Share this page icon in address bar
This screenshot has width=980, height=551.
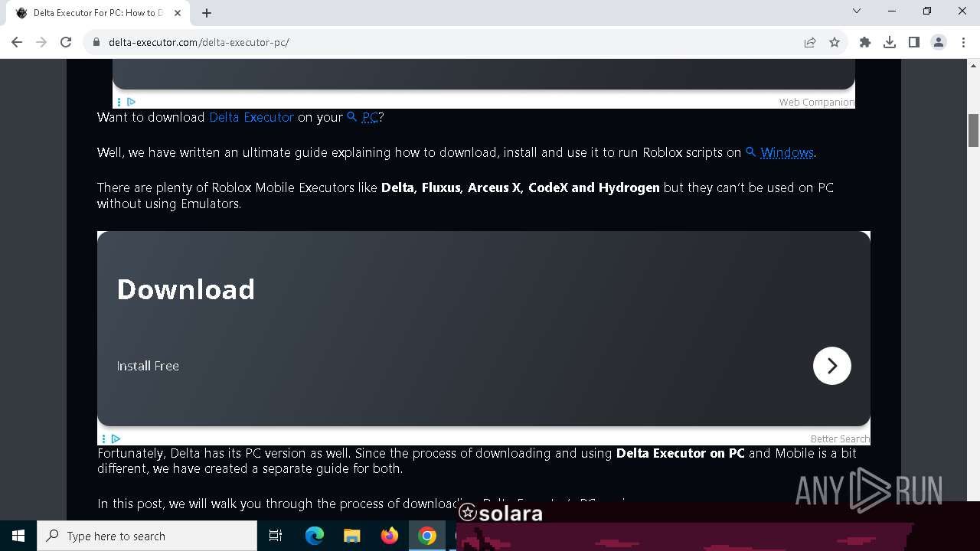click(x=810, y=42)
